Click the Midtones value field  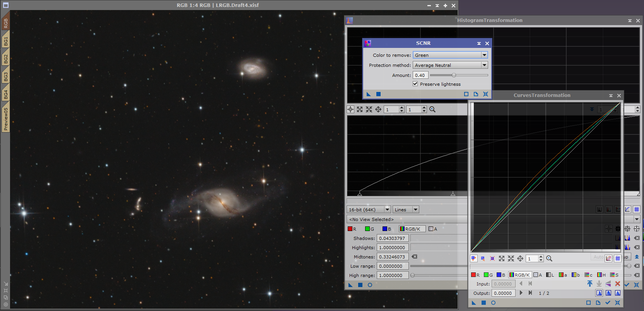pyautogui.click(x=393, y=257)
